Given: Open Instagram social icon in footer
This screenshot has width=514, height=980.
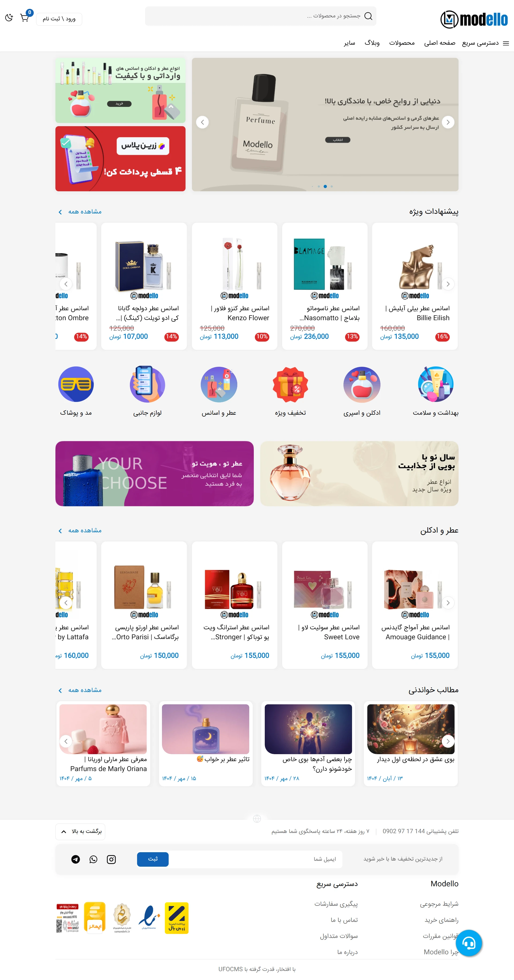Looking at the screenshot, I should (x=111, y=859).
